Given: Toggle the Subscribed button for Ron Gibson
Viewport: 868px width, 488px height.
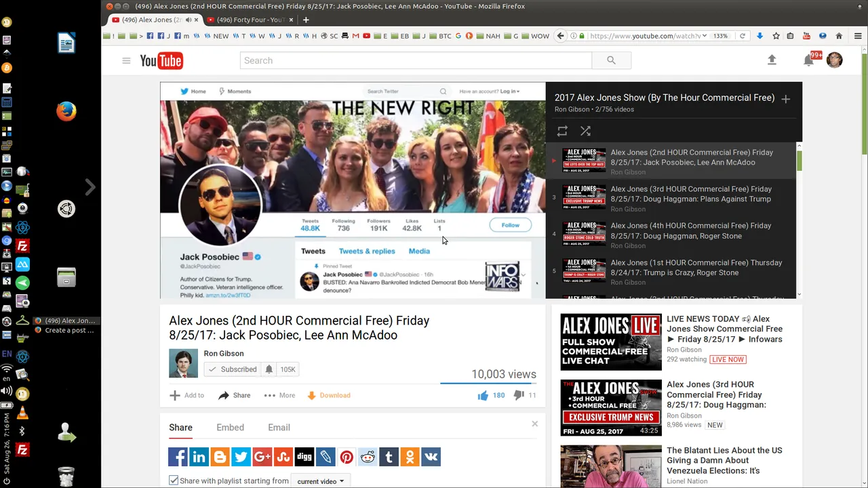Looking at the screenshot, I should [x=233, y=369].
